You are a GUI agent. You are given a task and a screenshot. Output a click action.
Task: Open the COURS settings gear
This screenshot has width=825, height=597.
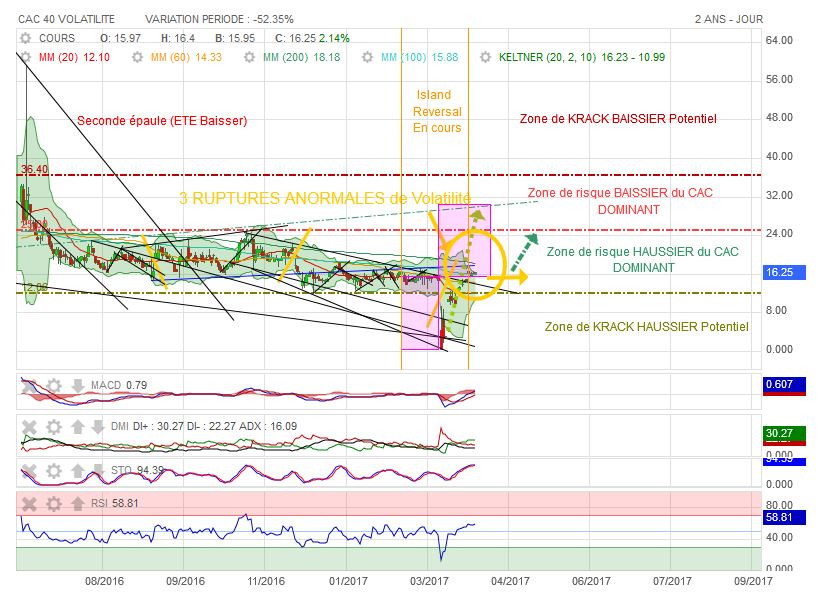[x=25, y=38]
